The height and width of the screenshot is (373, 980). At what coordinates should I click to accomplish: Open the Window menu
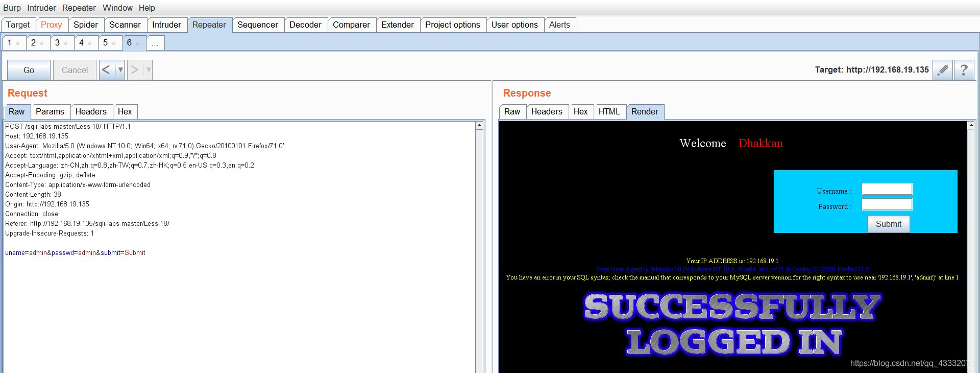(117, 8)
